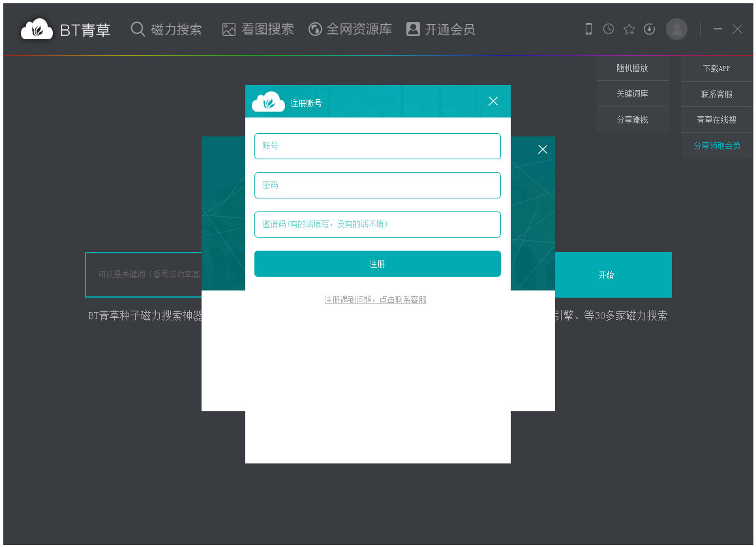Click 分享赚钱 button
756x547 pixels.
click(x=633, y=119)
